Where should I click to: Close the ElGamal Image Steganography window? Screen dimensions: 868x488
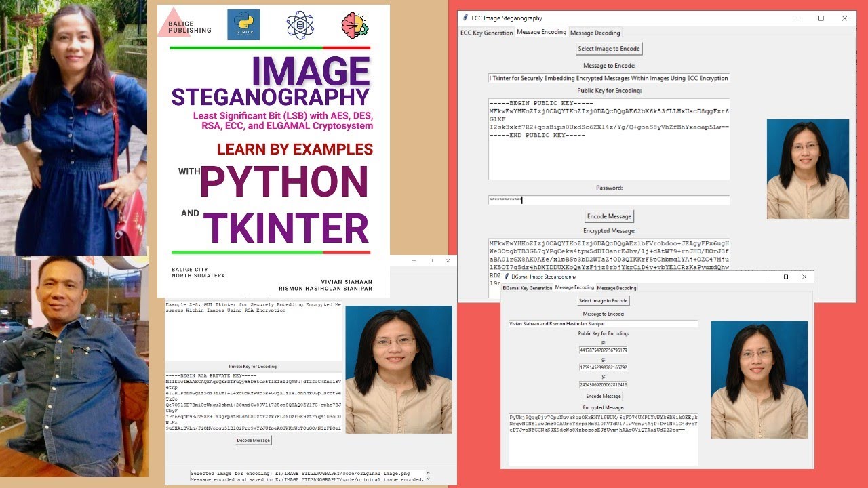(804, 277)
